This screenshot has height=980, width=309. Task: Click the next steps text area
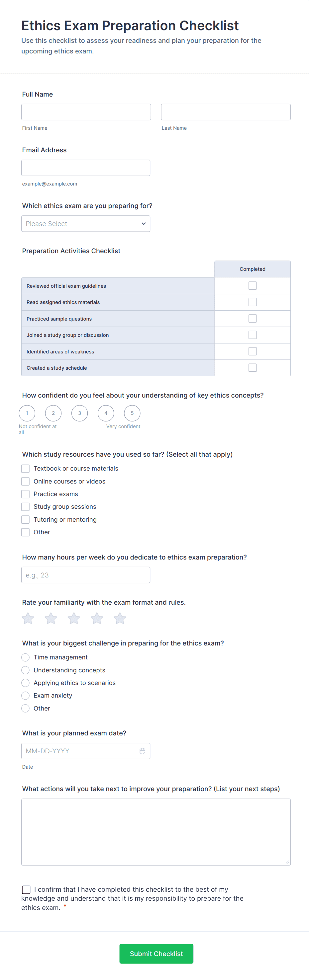point(156,832)
